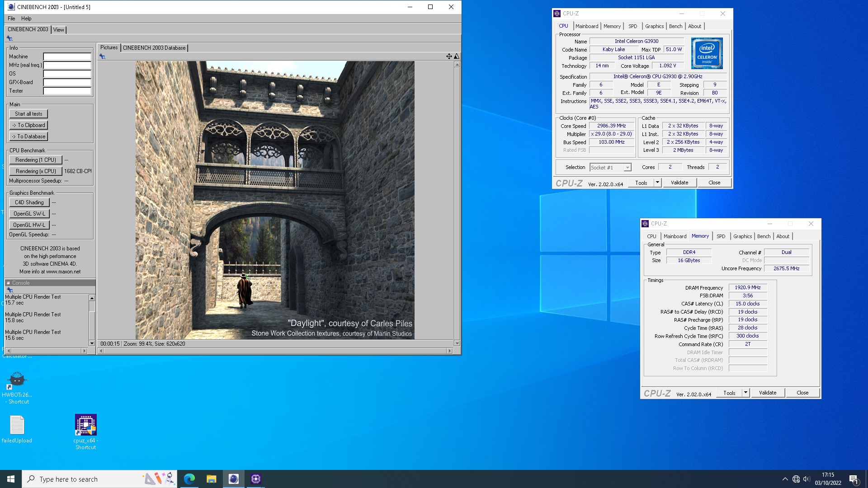The image size is (868, 488).
Task: Click Close button in the lower CPU-Z window
Action: 802,393
